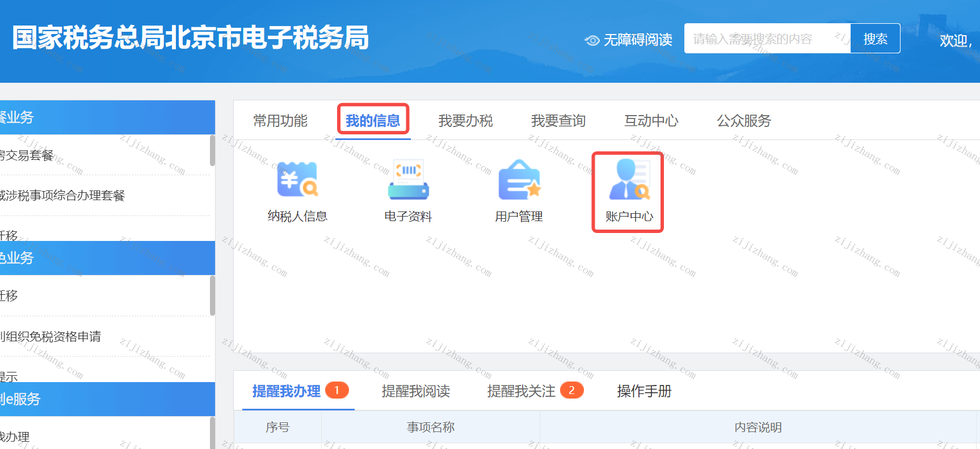Click the badge 2 on 提醒我关注
The image size is (980, 449).
(x=571, y=390)
